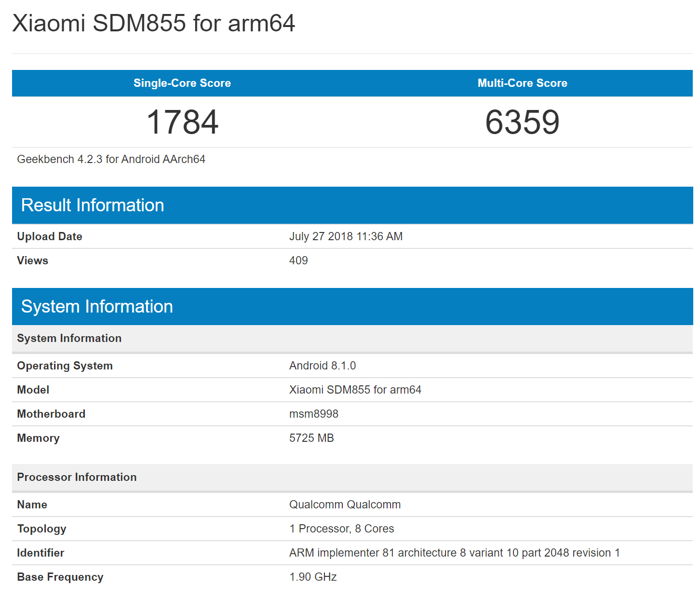Screen dimensions: 700x600
Task: Click the Processor Information subheading row
Action: point(77,477)
